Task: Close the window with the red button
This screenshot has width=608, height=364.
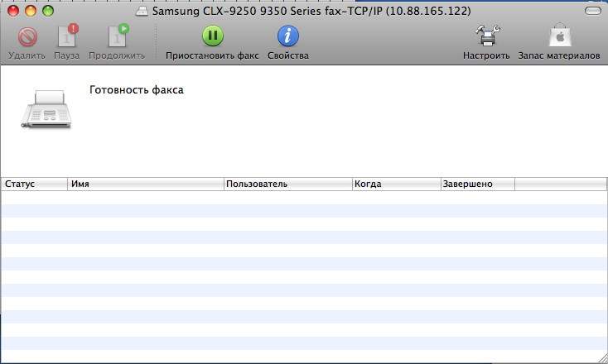Action: click(x=13, y=11)
